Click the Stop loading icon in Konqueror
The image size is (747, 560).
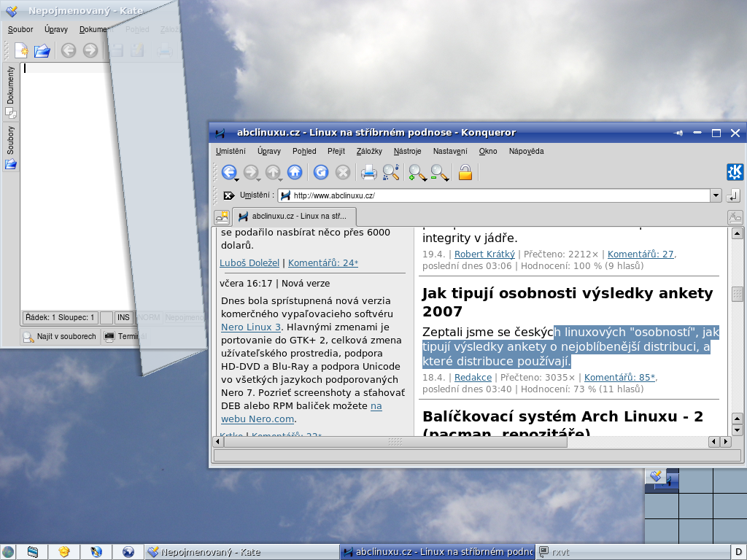(x=343, y=172)
